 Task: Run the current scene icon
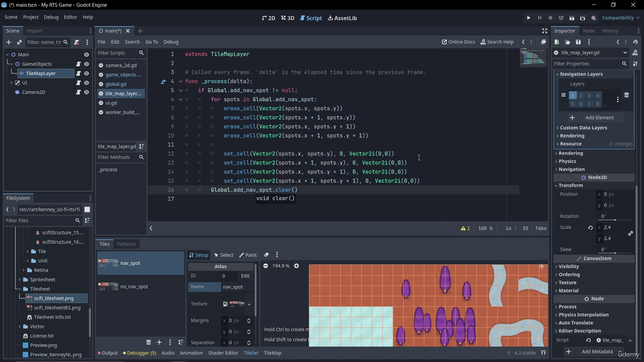572,18
